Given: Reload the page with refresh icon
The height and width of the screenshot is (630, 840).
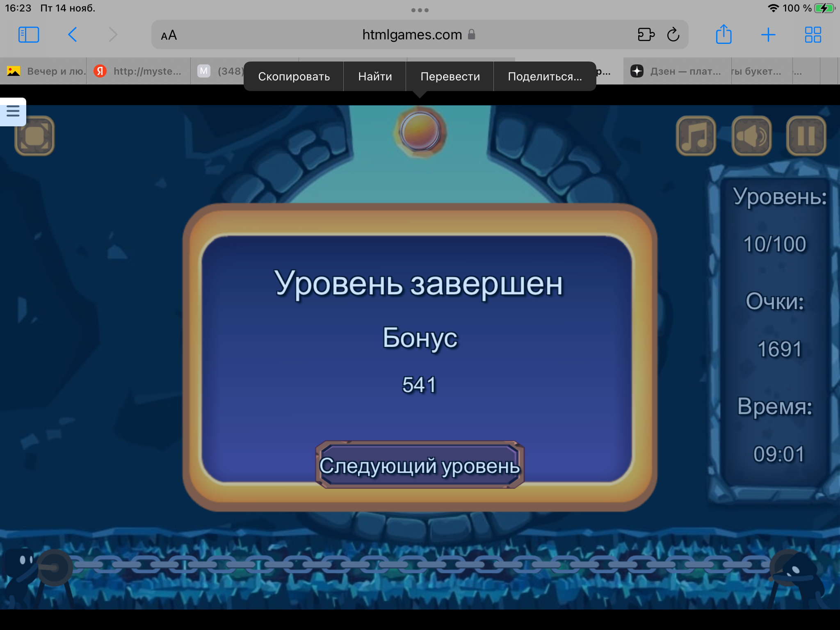Looking at the screenshot, I should 673,35.
